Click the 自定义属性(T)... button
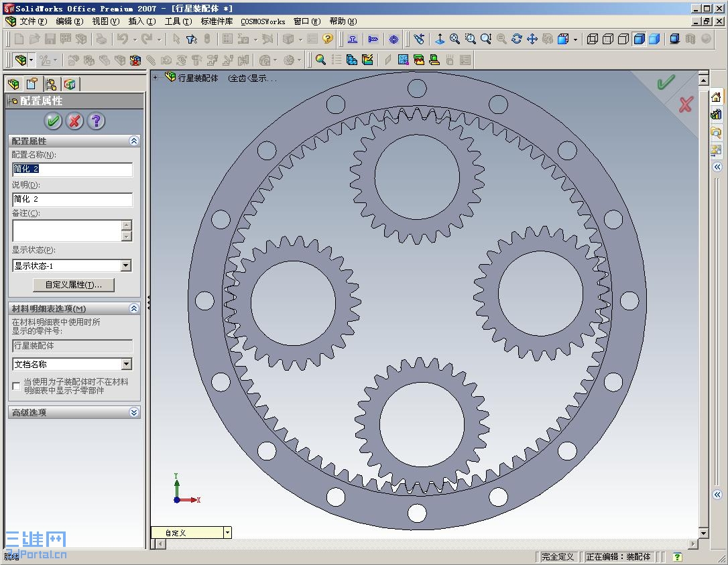728x565 pixels. point(73,285)
